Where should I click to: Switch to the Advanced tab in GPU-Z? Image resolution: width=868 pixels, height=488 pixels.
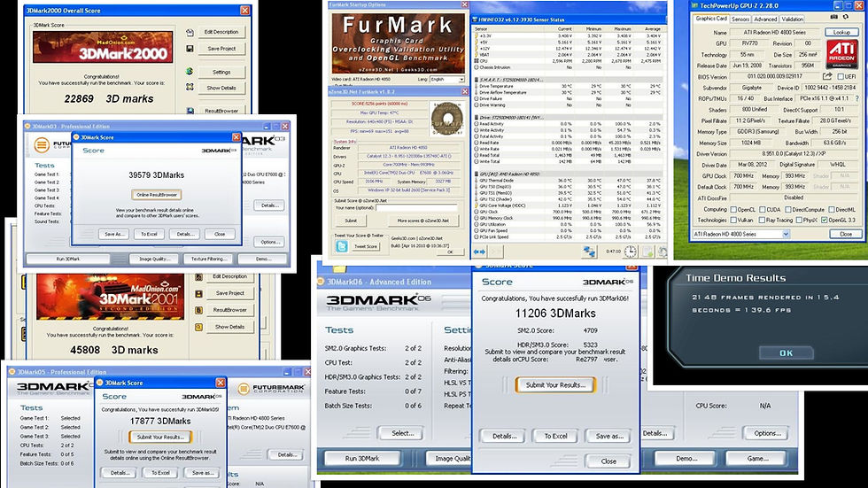click(765, 19)
